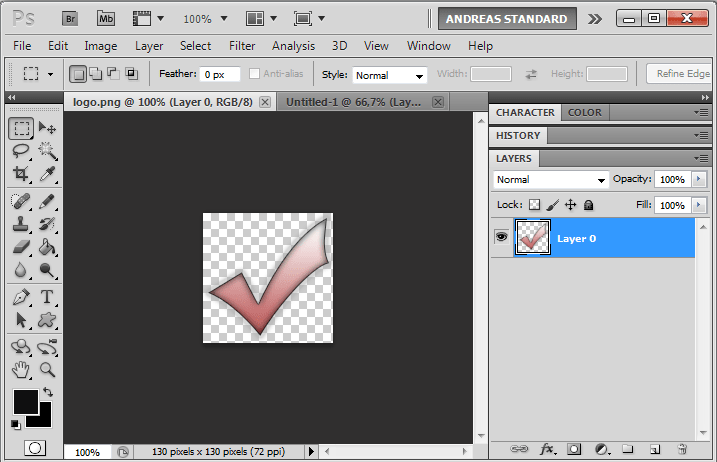The height and width of the screenshot is (462, 717).
Task: Select the Pen tool
Action: [x=21, y=297]
